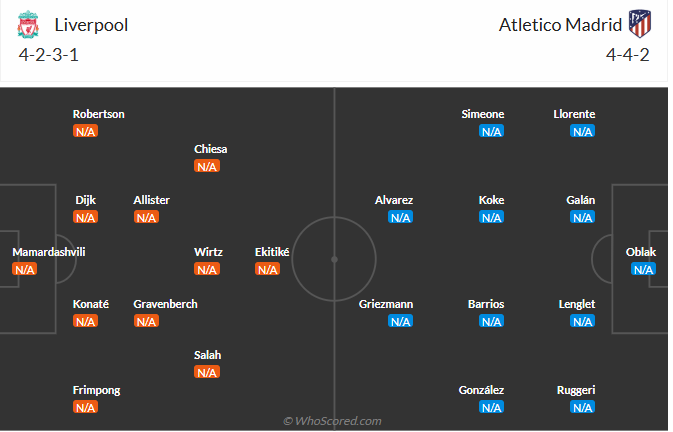Open the Atletico Madrid team name link
The image size is (673, 432).
click(559, 25)
